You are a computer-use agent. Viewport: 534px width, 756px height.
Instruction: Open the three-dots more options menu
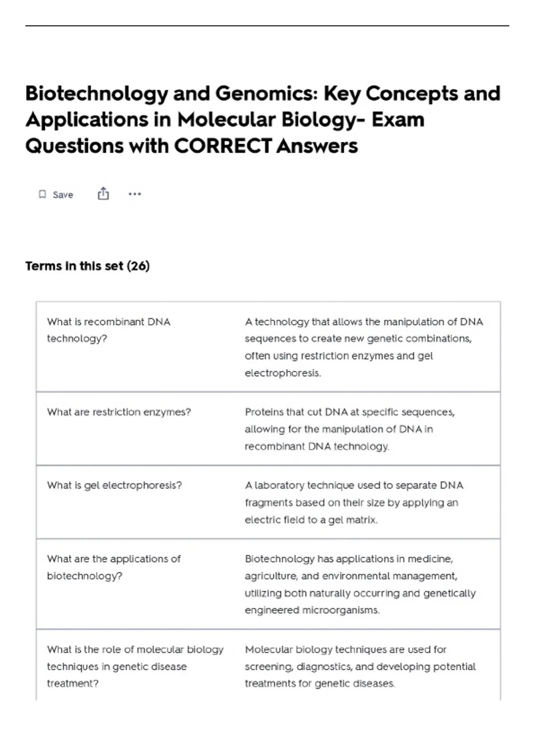(x=135, y=194)
